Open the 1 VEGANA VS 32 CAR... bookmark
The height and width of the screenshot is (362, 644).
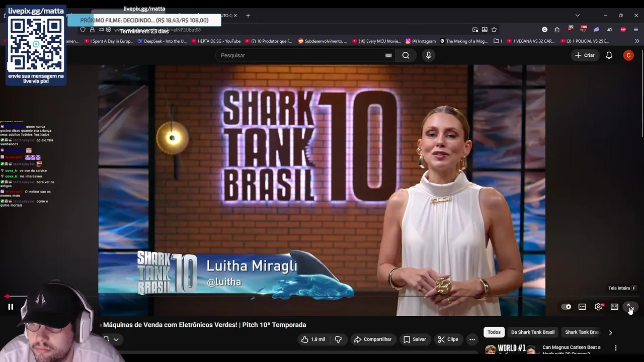pyautogui.click(x=531, y=41)
